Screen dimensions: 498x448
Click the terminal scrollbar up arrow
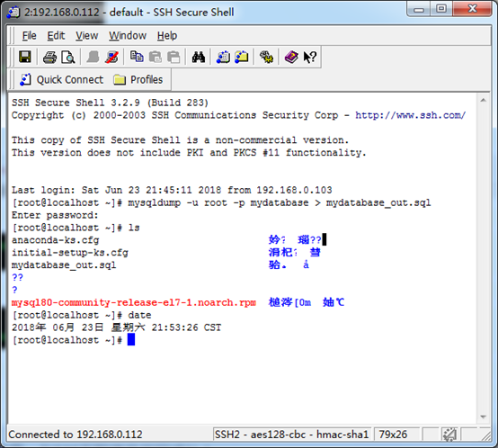coord(483,101)
